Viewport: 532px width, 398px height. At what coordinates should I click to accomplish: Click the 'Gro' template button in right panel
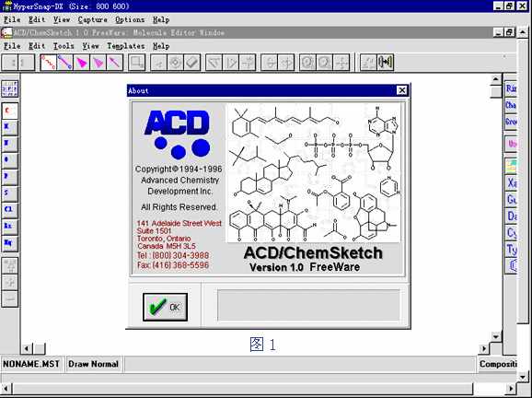pyautogui.click(x=511, y=122)
